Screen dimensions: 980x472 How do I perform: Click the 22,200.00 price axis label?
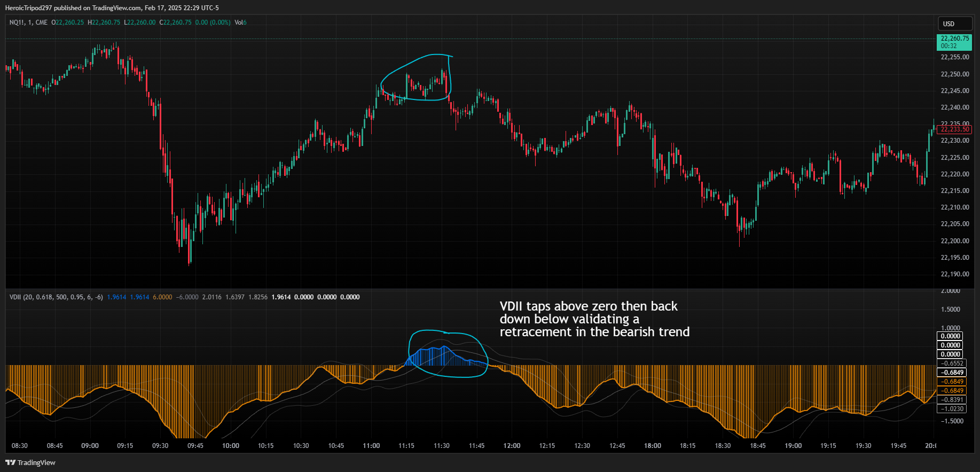coord(955,241)
